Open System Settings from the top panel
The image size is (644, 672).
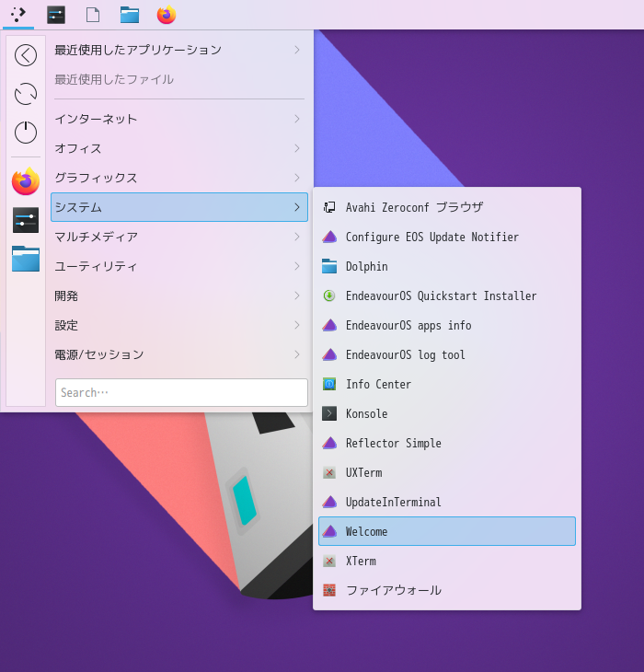tap(56, 15)
